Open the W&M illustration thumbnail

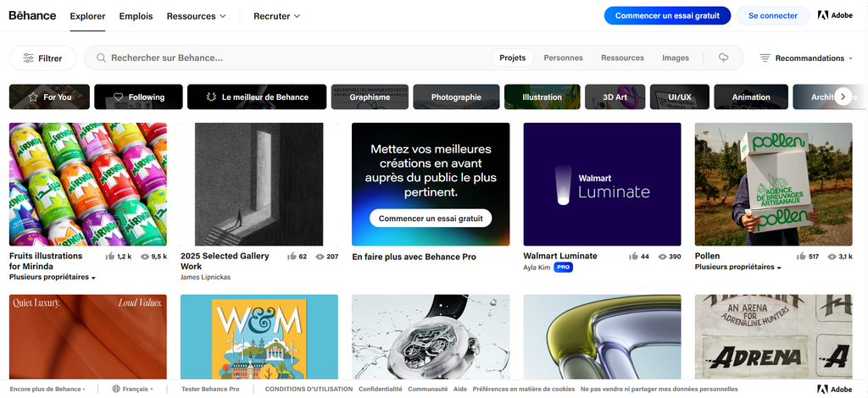point(259,337)
